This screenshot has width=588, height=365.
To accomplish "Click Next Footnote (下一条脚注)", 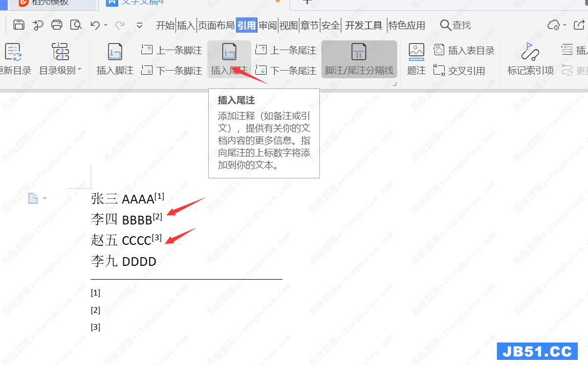I will tap(172, 71).
